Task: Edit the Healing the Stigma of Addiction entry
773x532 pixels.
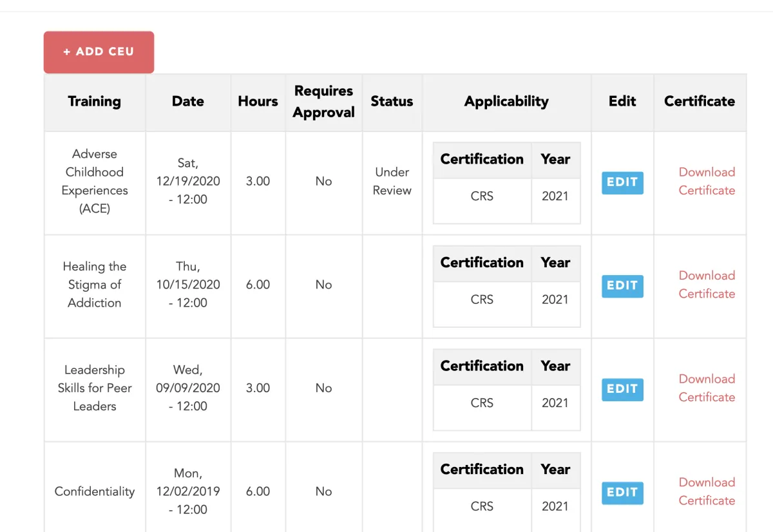Action: pos(622,286)
